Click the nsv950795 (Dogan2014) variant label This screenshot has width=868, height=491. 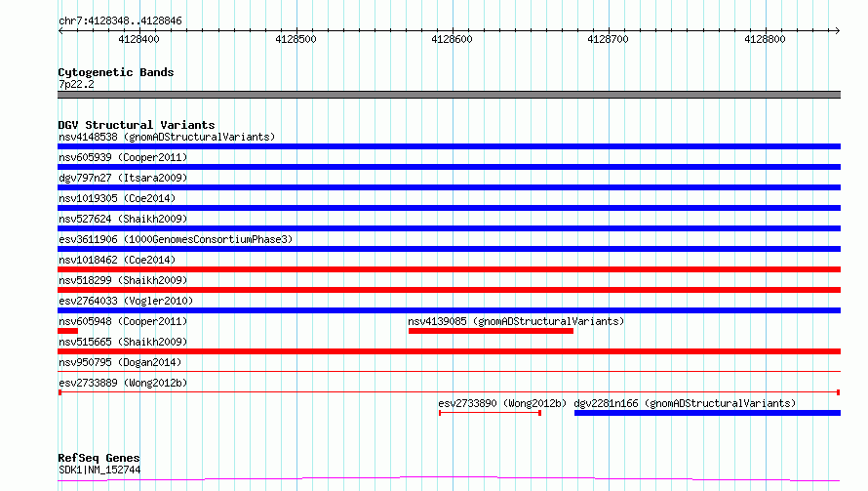click(119, 362)
